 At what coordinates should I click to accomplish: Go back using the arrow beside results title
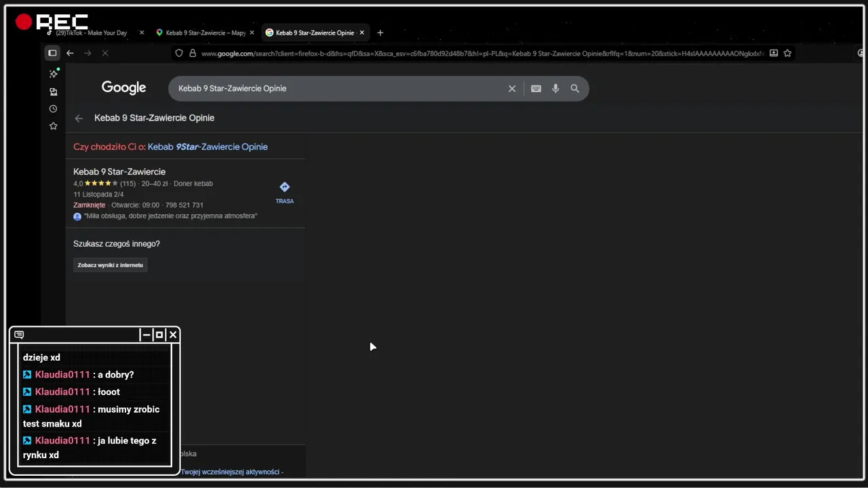pos(79,118)
